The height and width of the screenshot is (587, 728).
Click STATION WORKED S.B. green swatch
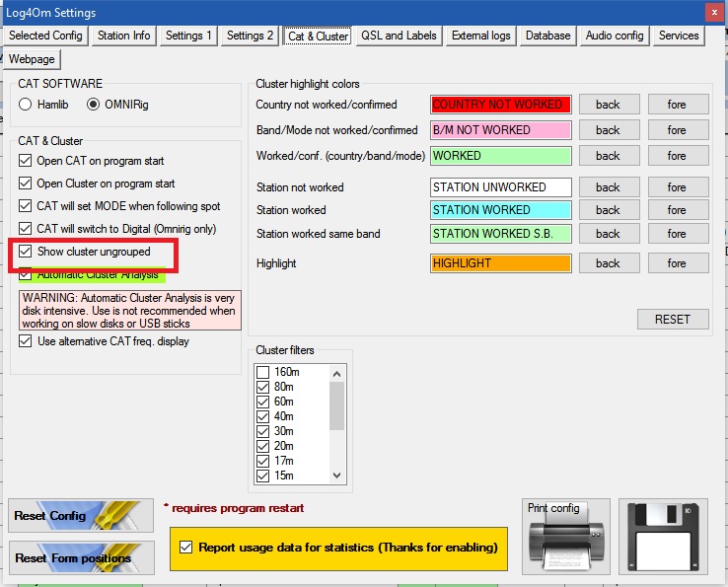(500, 234)
